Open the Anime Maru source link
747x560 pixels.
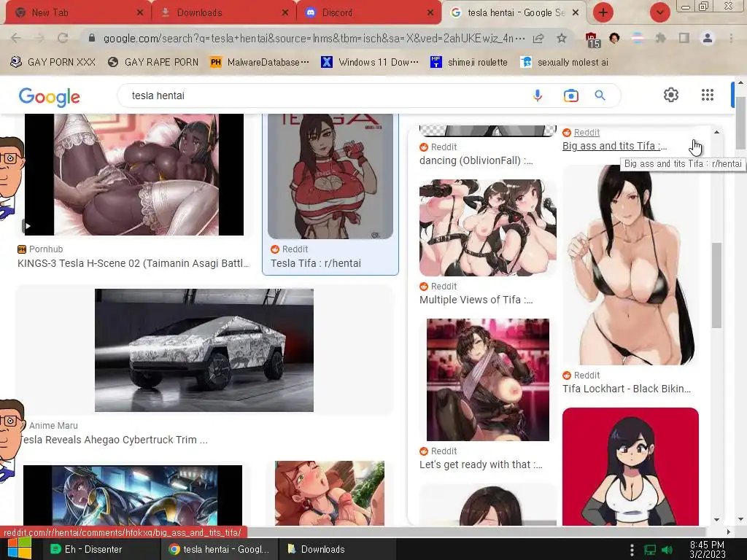pyautogui.click(x=53, y=425)
